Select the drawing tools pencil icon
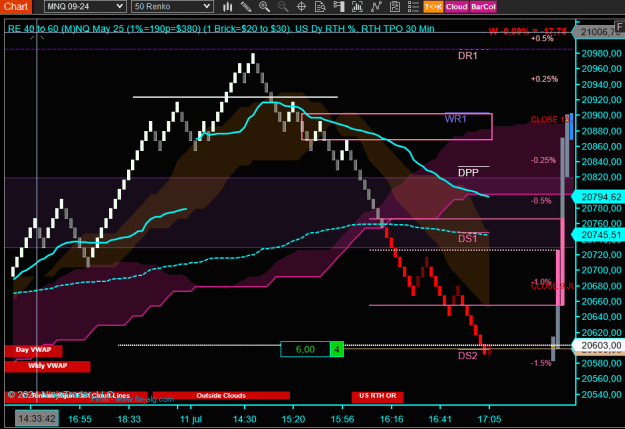The width and height of the screenshot is (625, 429). pyautogui.click(x=246, y=6)
